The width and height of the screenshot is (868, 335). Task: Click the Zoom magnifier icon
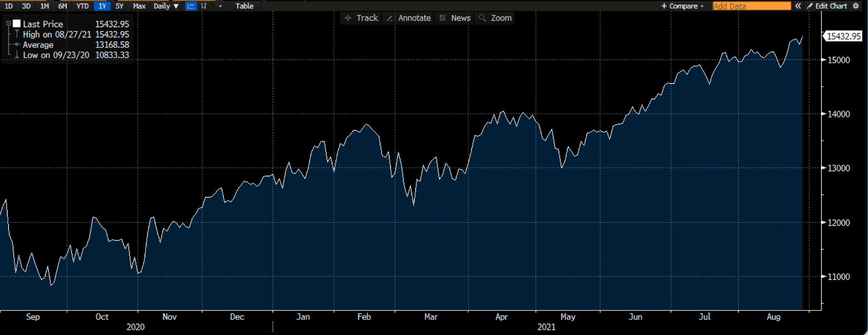coord(482,18)
